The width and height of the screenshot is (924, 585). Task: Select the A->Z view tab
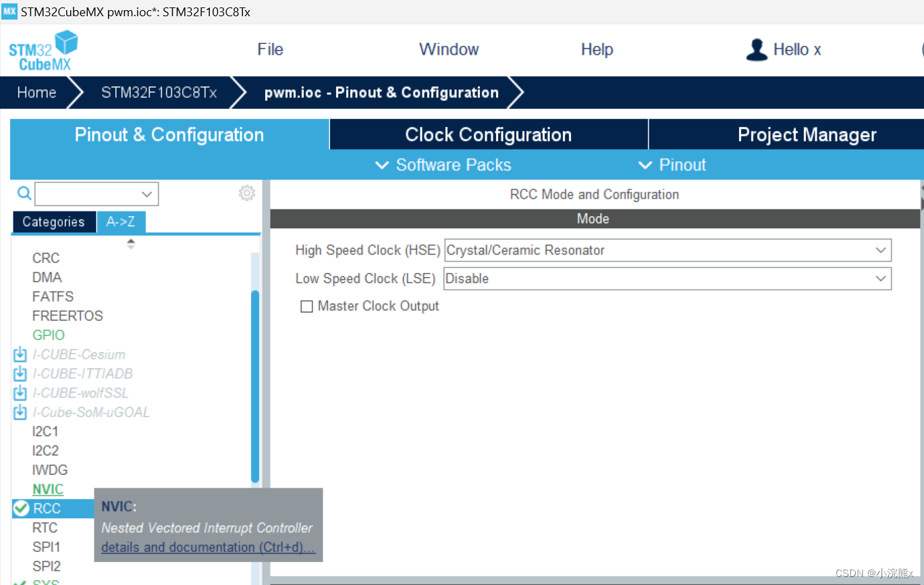[x=121, y=222]
